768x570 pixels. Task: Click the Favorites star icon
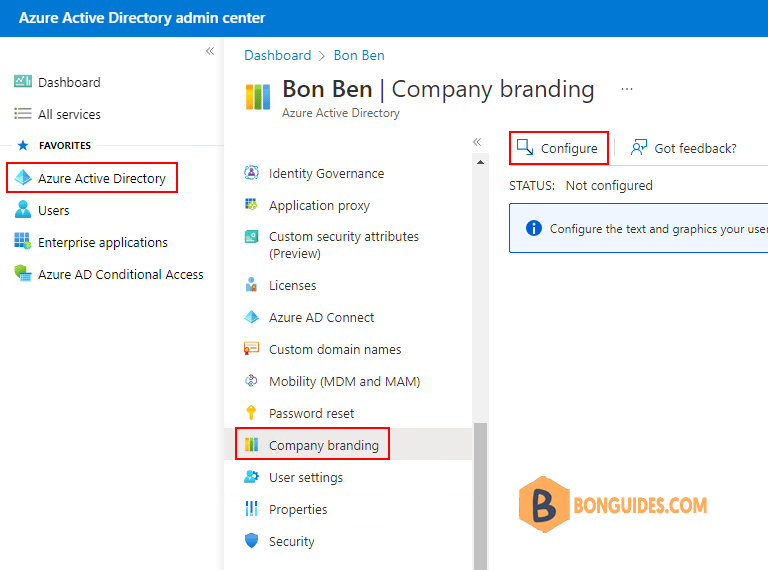(x=23, y=145)
